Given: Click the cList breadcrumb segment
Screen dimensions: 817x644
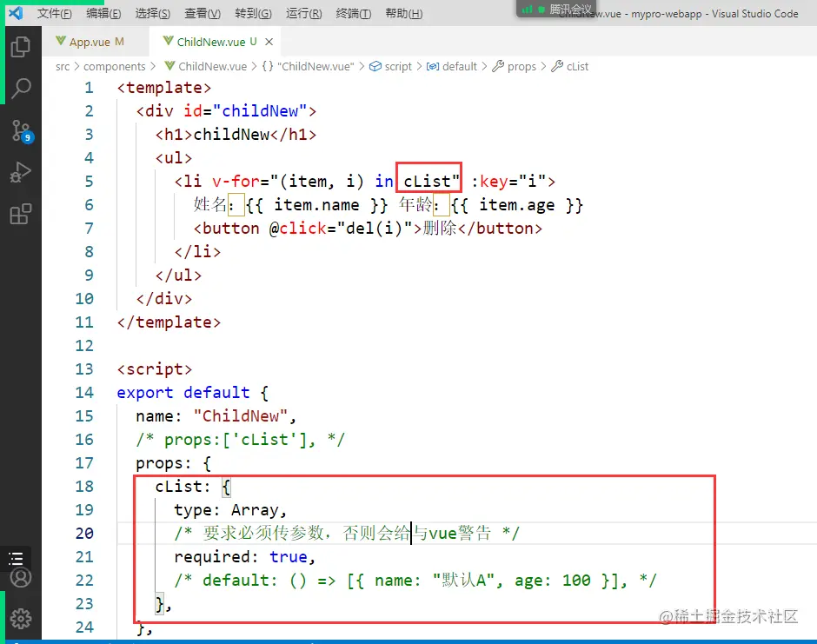Looking at the screenshot, I should 570,67.
